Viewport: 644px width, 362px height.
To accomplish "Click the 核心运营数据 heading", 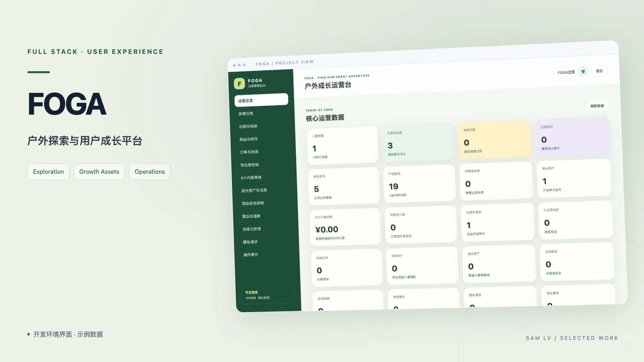I will coord(325,118).
